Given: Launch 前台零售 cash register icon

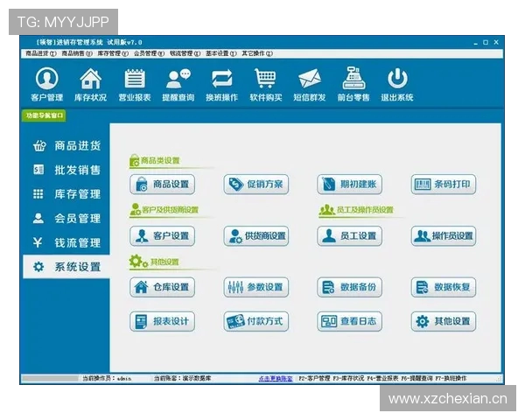Looking at the screenshot, I should click(x=353, y=84).
